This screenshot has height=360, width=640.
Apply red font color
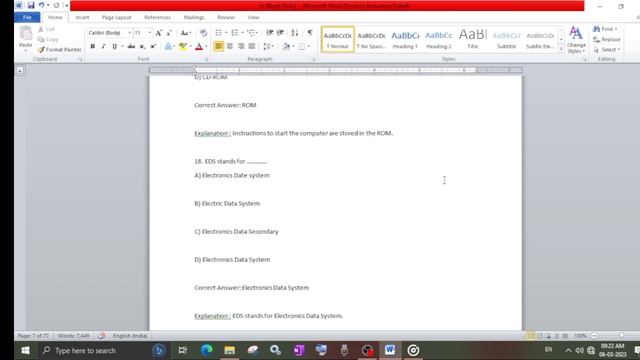coord(199,47)
